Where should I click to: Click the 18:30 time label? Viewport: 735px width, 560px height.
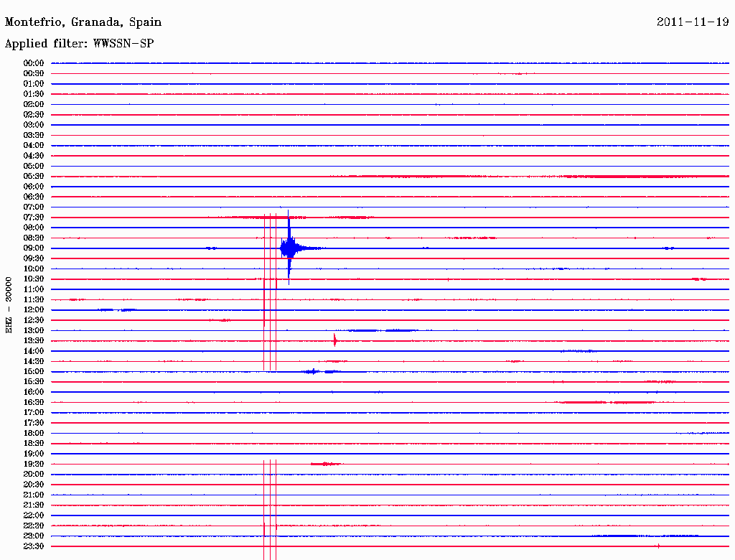[x=34, y=443]
